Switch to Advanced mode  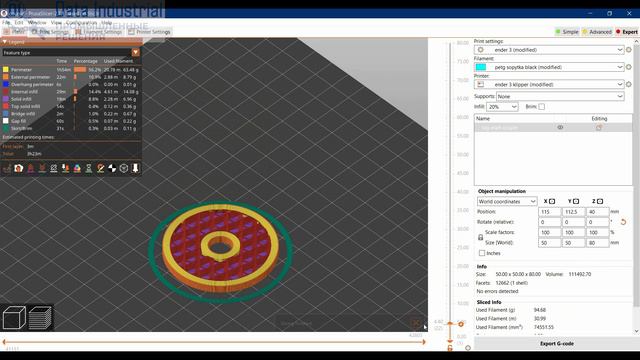(x=597, y=31)
